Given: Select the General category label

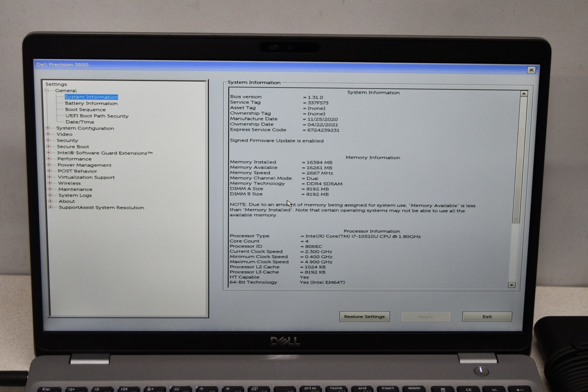Looking at the screenshot, I should point(66,90).
